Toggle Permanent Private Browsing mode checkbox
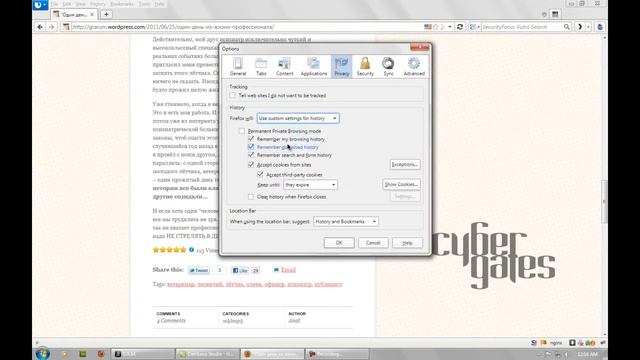This screenshot has height=360, width=640. [x=242, y=131]
